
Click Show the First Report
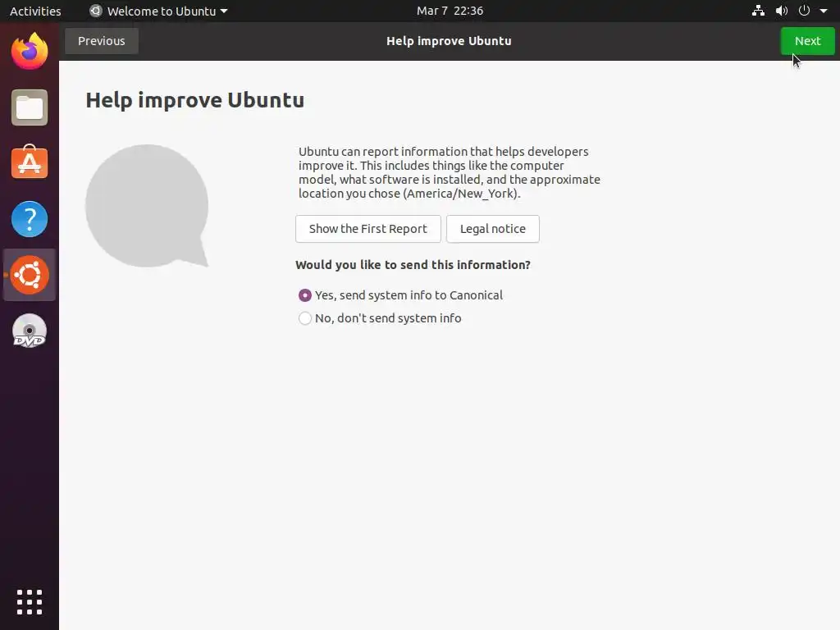pyautogui.click(x=368, y=229)
